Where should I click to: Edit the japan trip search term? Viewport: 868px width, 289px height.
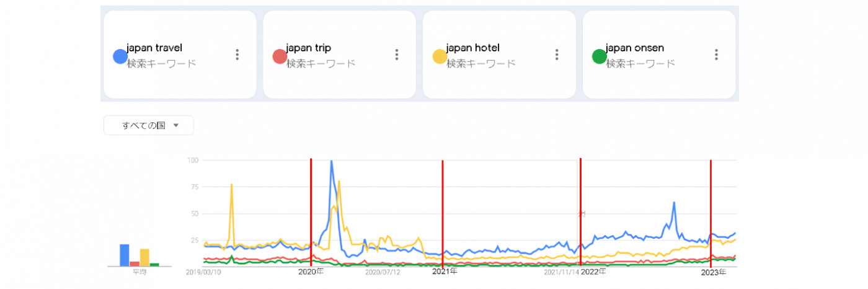pyautogui.click(x=308, y=48)
